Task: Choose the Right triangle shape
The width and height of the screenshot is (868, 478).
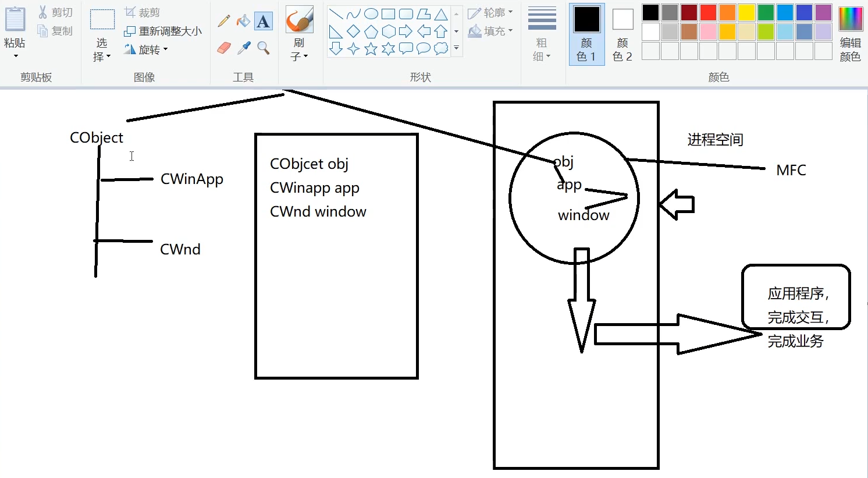Action: tap(336, 31)
